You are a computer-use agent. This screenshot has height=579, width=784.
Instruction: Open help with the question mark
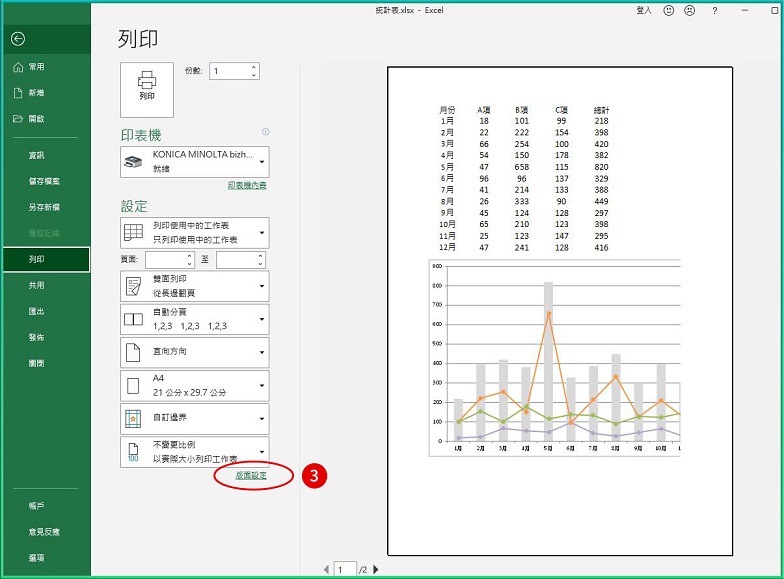(714, 10)
